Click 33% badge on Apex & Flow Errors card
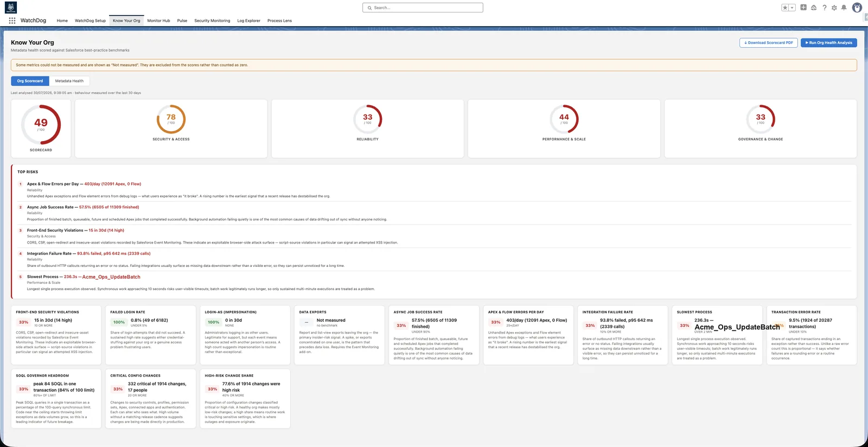Viewport: 868px width, 447px height. point(496,322)
